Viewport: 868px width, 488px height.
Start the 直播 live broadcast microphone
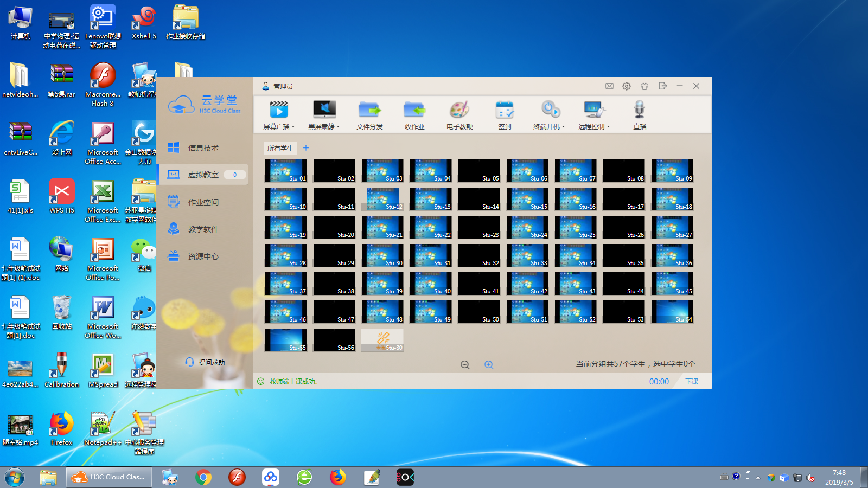[x=640, y=115]
